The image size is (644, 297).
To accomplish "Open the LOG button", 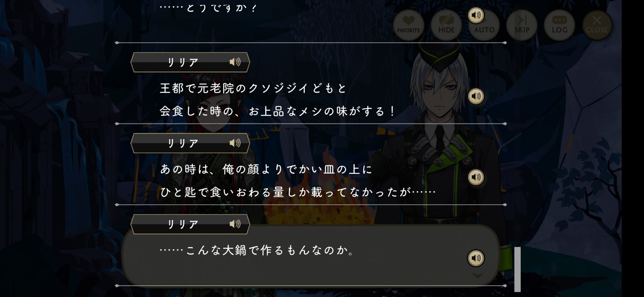I will point(559,25).
